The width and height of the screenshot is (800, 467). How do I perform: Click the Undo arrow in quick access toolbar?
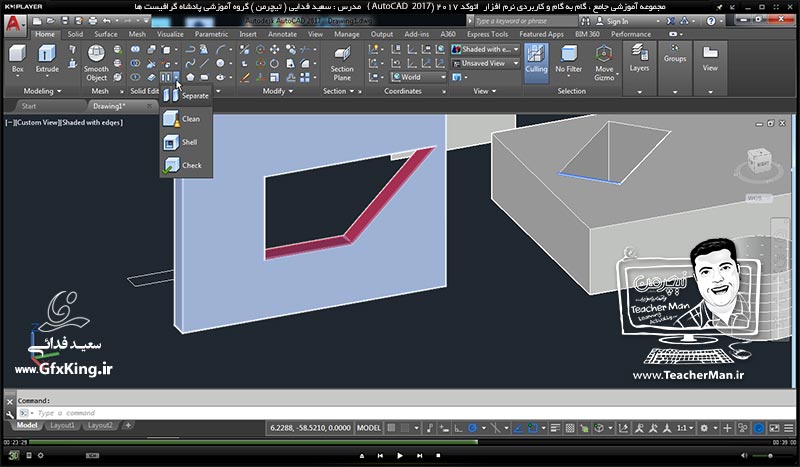pyautogui.click(x=106, y=21)
